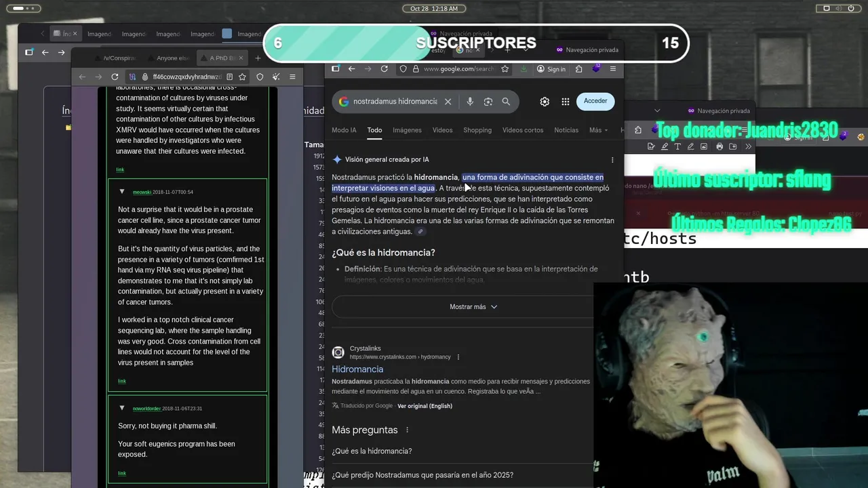The height and width of the screenshot is (488, 868).
Task: Click the magnifier search button in Google
Action: tap(506, 102)
